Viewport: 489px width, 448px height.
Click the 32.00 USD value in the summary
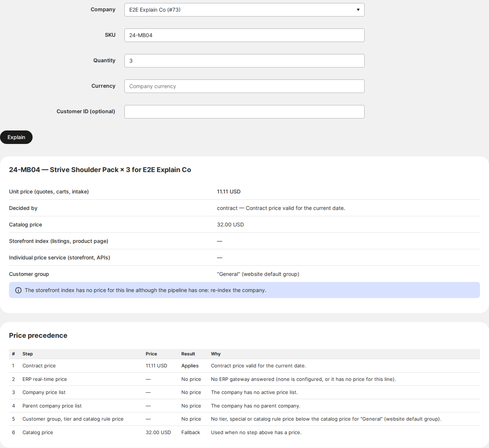coord(230,225)
